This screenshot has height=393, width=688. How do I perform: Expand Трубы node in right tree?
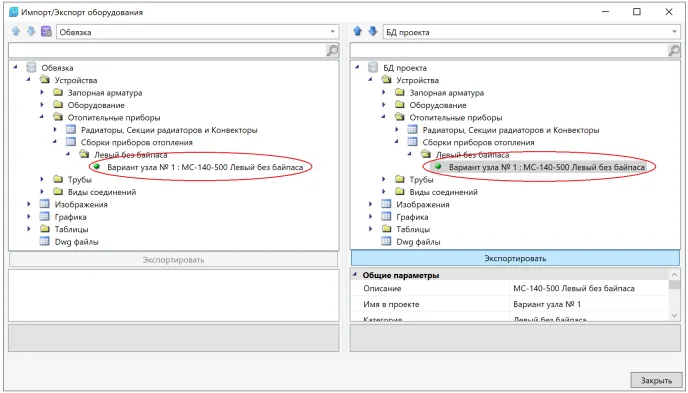(384, 179)
